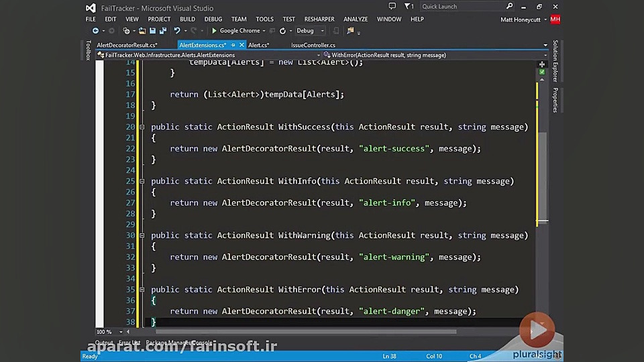Start debugging with green play arrow
This screenshot has width=644, height=362.
click(x=214, y=31)
